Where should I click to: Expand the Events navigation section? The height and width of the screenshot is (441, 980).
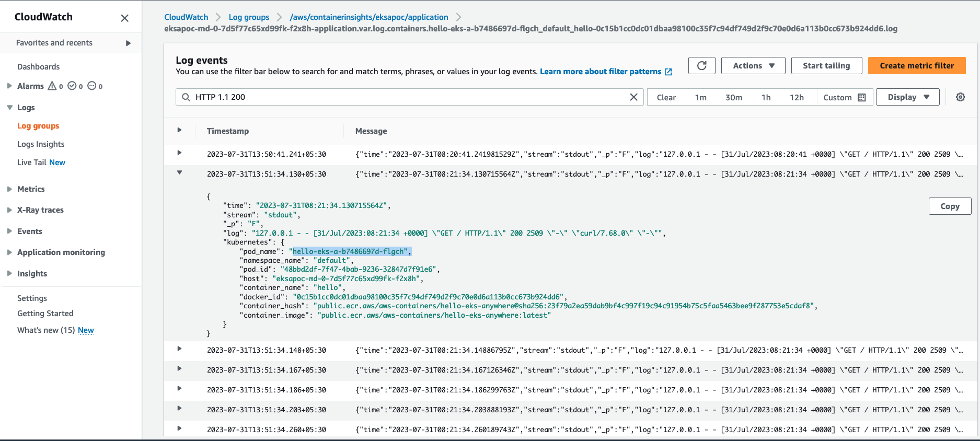[x=9, y=231]
